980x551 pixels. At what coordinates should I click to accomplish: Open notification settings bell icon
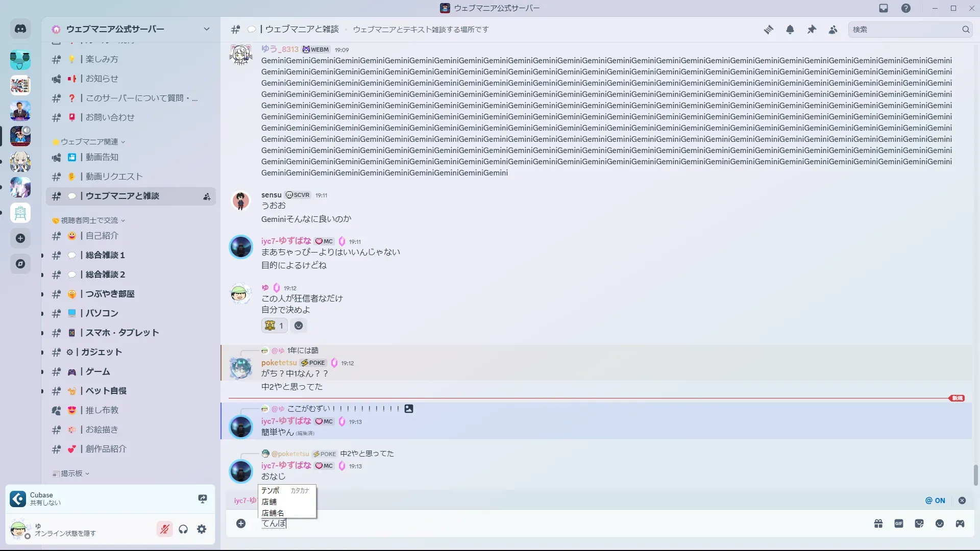(790, 30)
